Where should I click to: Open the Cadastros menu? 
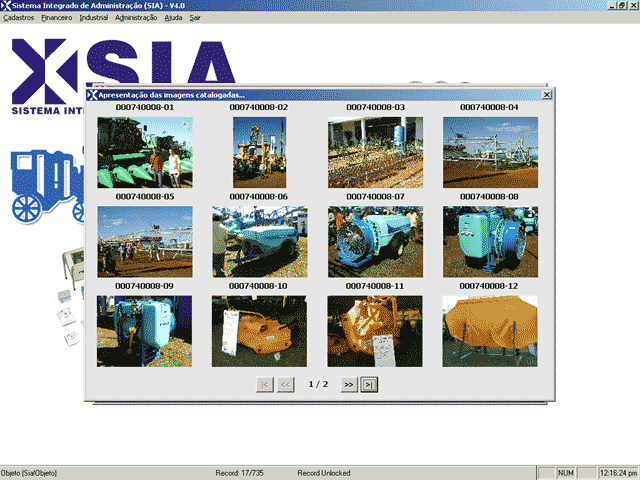click(x=19, y=18)
